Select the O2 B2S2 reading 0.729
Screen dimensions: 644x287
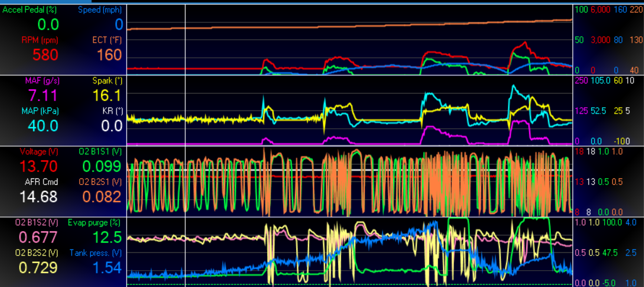click(x=38, y=268)
